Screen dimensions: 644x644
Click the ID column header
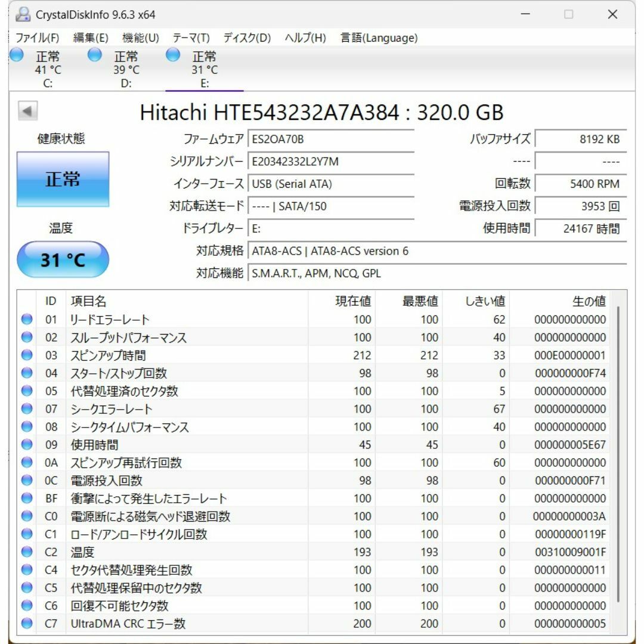pos(51,301)
